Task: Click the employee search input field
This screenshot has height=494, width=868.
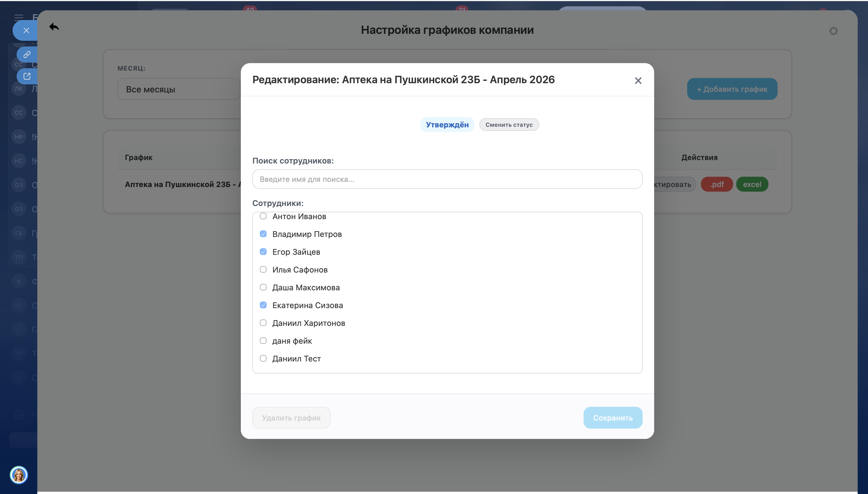Action: click(x=447, y=179)
